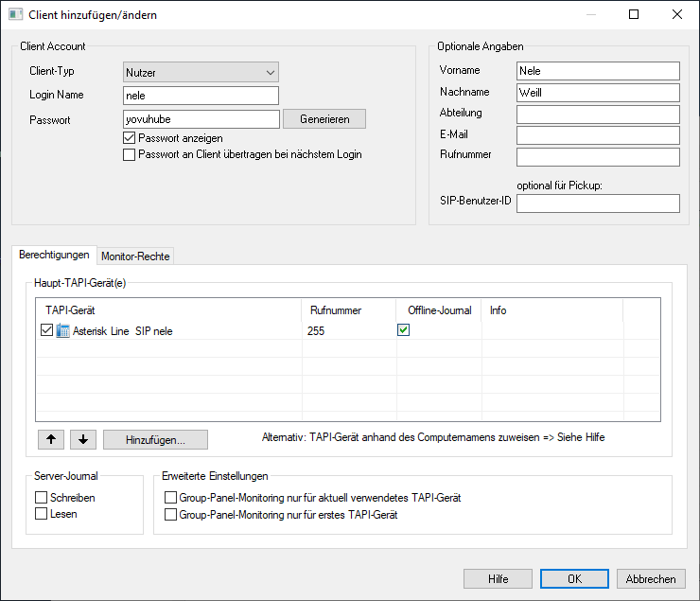Click Hinzufügen to add a TAPI device
Viewport: 700px width, 601px height.
(154, 439)
